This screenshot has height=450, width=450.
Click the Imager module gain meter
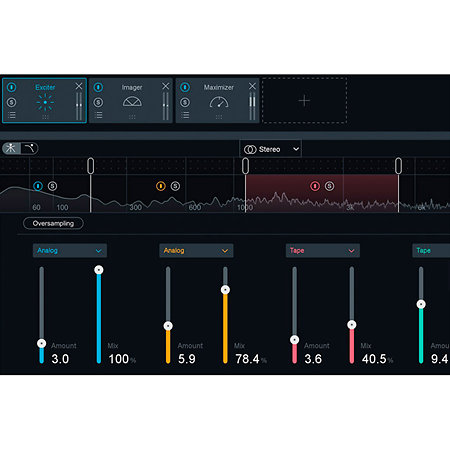click(165, 106)
